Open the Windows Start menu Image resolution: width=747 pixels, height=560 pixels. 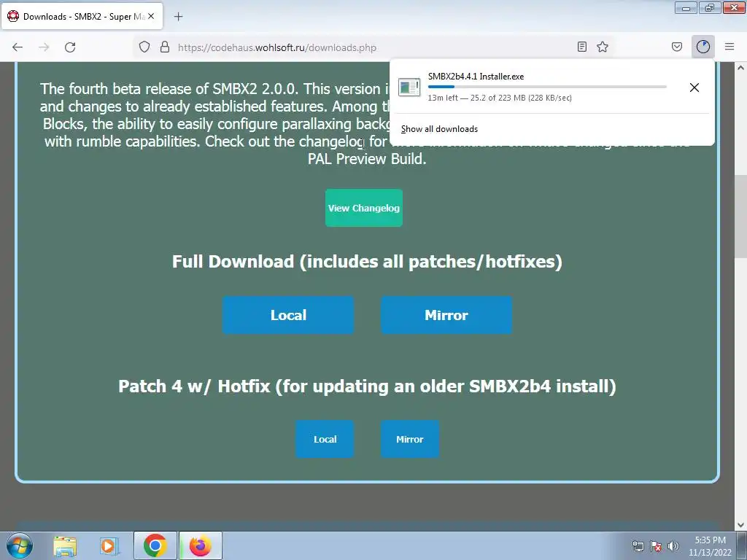pos(20,545)
